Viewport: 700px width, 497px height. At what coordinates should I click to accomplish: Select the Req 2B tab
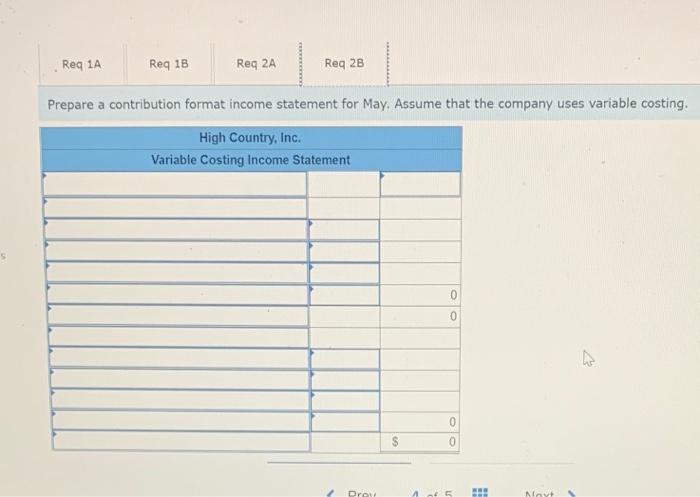[x=344, y=63]
